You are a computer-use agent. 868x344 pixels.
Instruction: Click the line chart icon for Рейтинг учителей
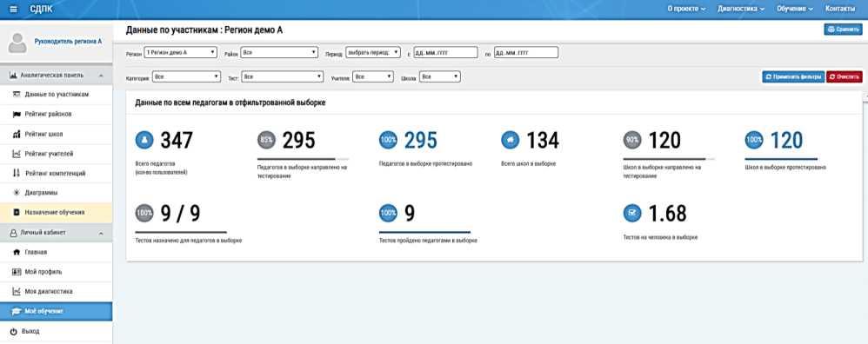click(16, 154)
